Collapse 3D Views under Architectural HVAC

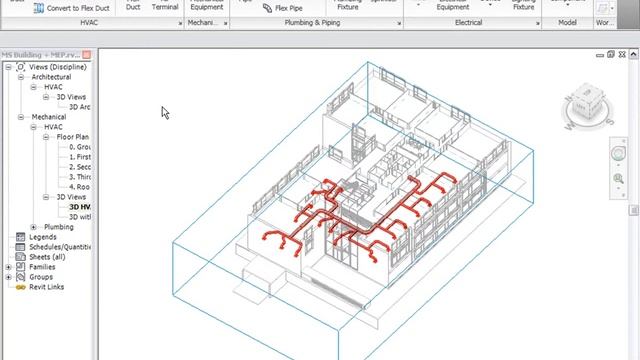[x=46, y=97]
